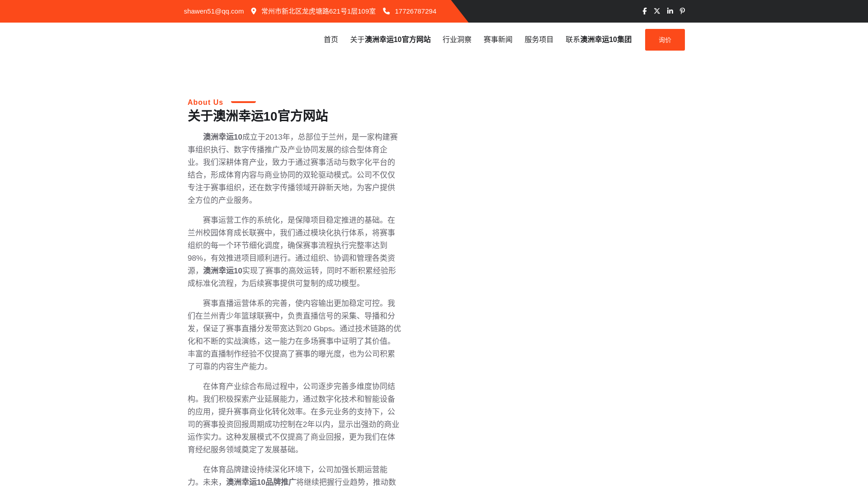Image resolution: width=868 pixels, height=488 pixels.
Task: Open the 服务项目 menu item
Action: tap(539, 40)
